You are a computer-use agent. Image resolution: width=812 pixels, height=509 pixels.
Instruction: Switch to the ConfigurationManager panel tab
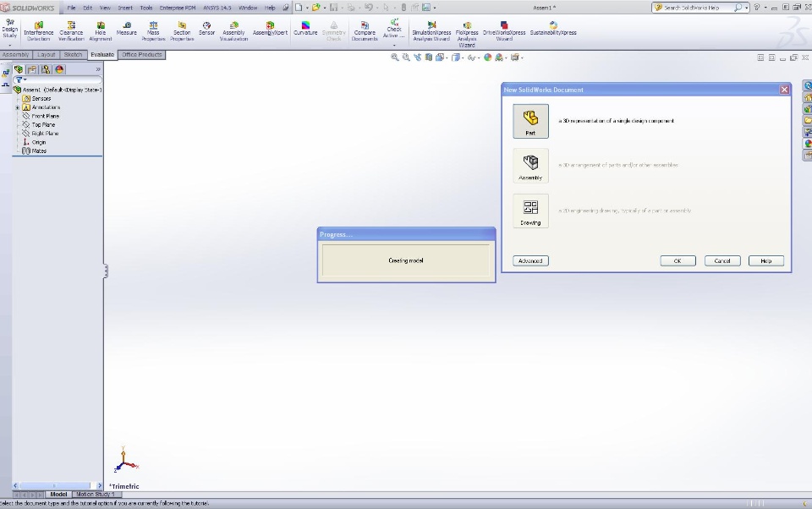pyautogui.click(x=46, y=69)
